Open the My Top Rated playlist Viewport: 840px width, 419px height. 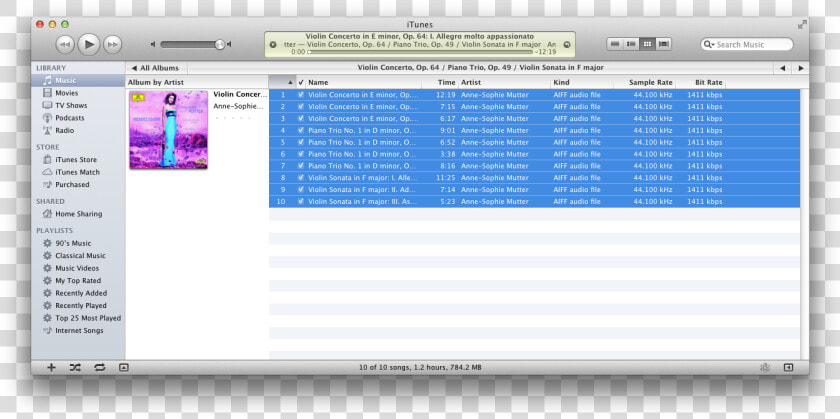[x=78, y=281]
